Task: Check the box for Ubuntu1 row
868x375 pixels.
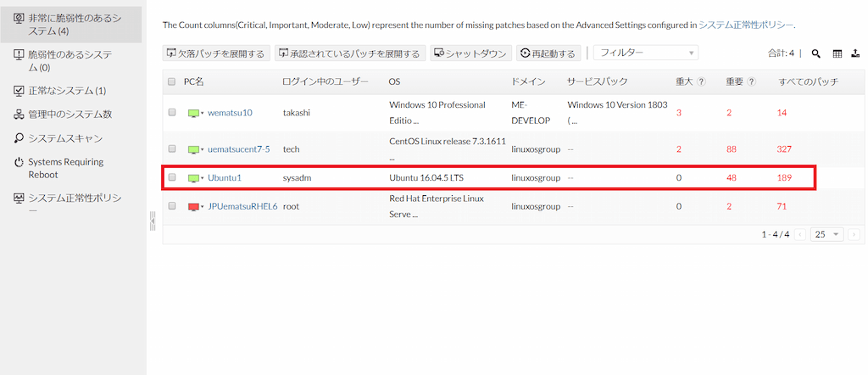Action: click(171, 178)
